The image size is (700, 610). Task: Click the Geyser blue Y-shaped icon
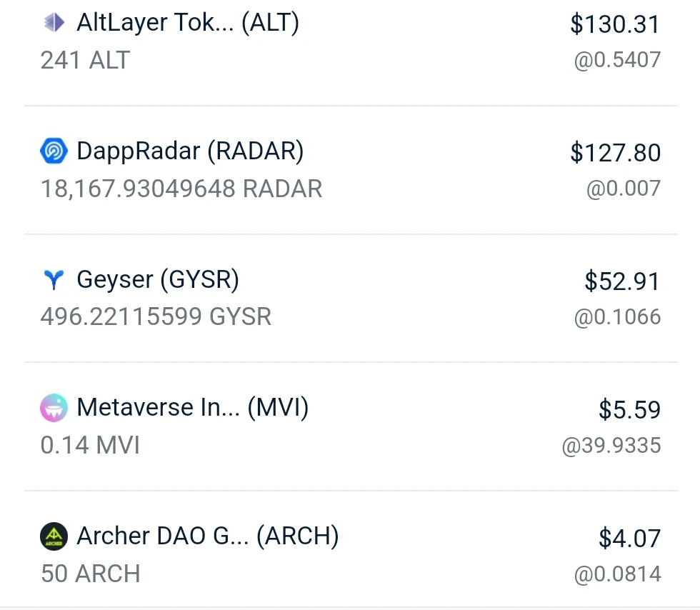54,279
